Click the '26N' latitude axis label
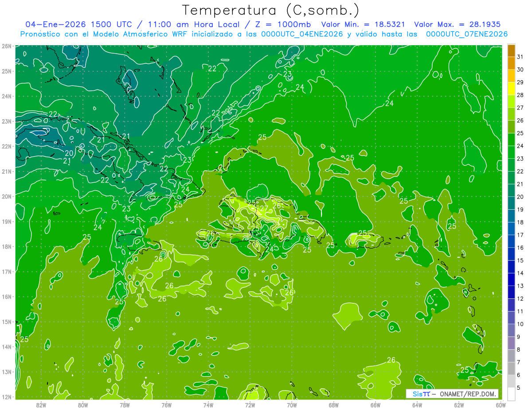532x411 pixels. [6, 46]
